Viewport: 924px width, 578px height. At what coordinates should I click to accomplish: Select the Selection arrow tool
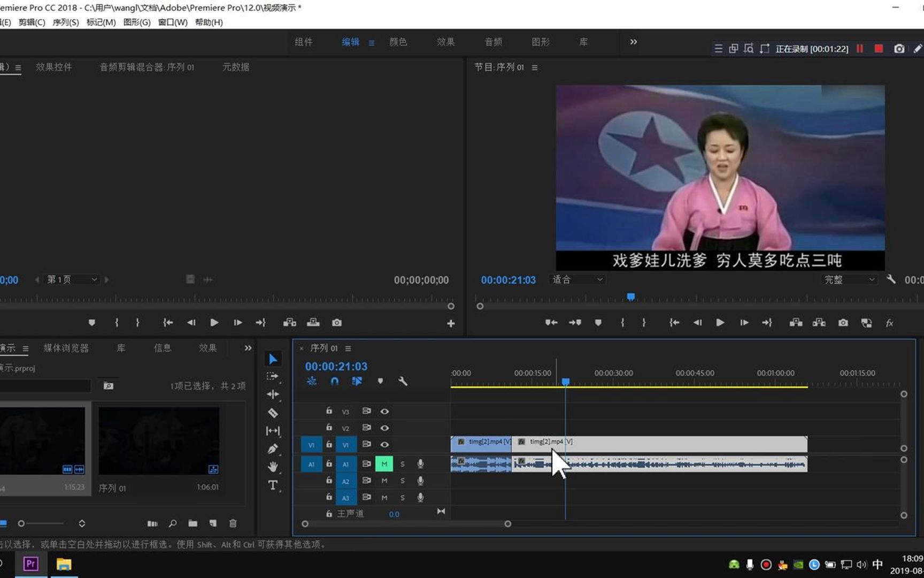(273, 359)
